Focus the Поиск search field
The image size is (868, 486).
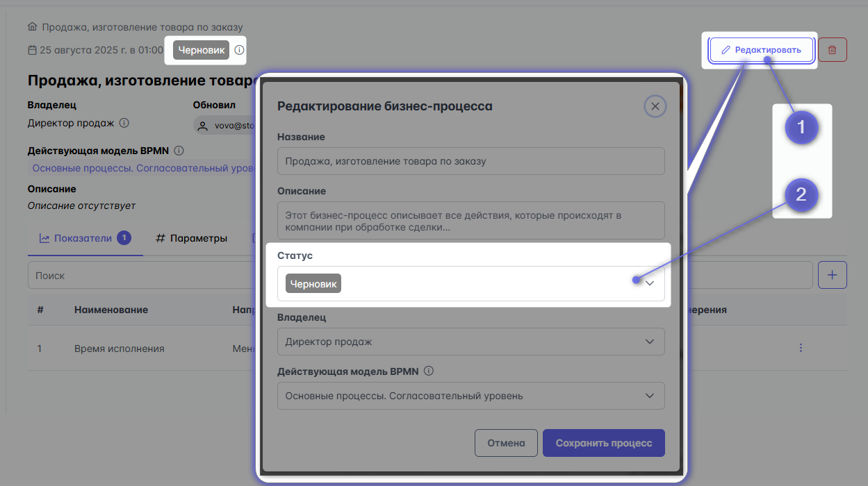coord(139,275)
